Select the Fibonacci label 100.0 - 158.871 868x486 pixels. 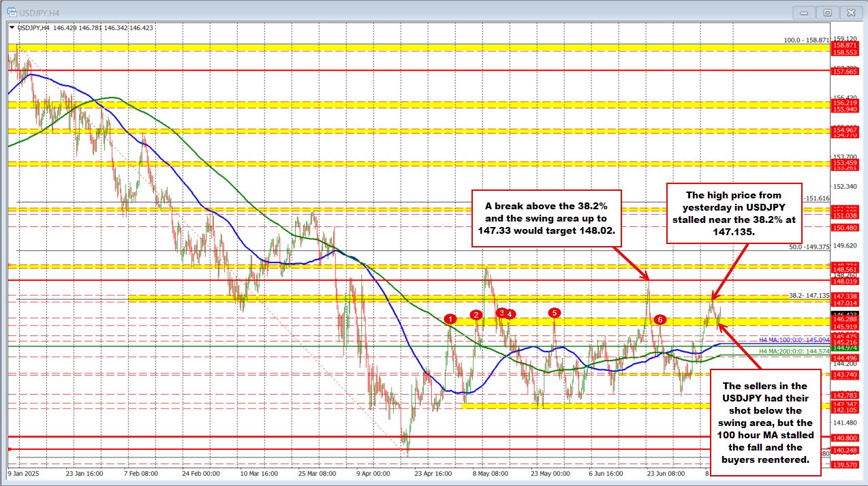point(806,40)
